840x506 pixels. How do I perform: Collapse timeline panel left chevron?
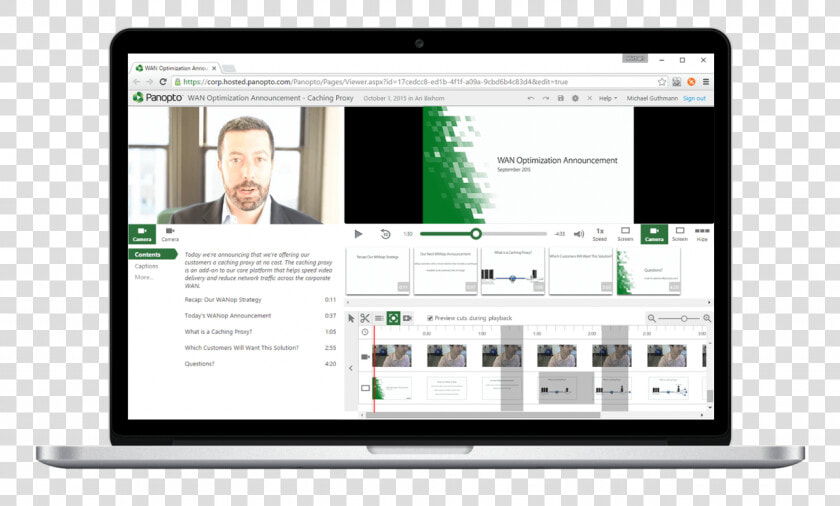pyautogui.click(x=351, y=368)
